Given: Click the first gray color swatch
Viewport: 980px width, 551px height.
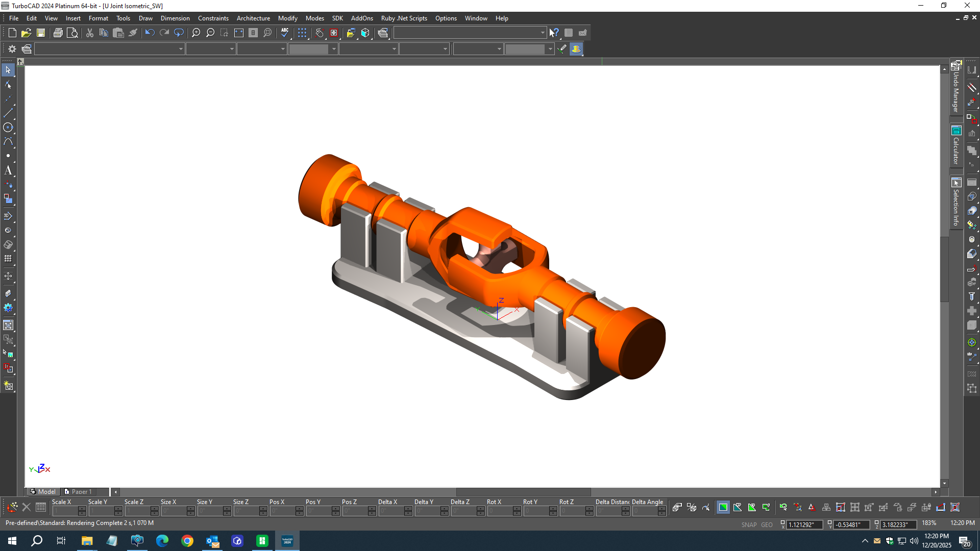Looking at the screenshot, I should [309, 49].
